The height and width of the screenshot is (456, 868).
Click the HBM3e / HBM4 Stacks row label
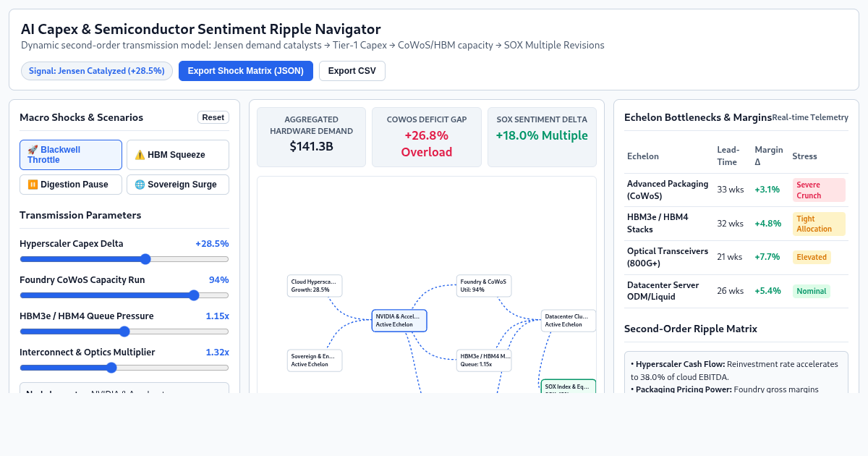[658, 224]
